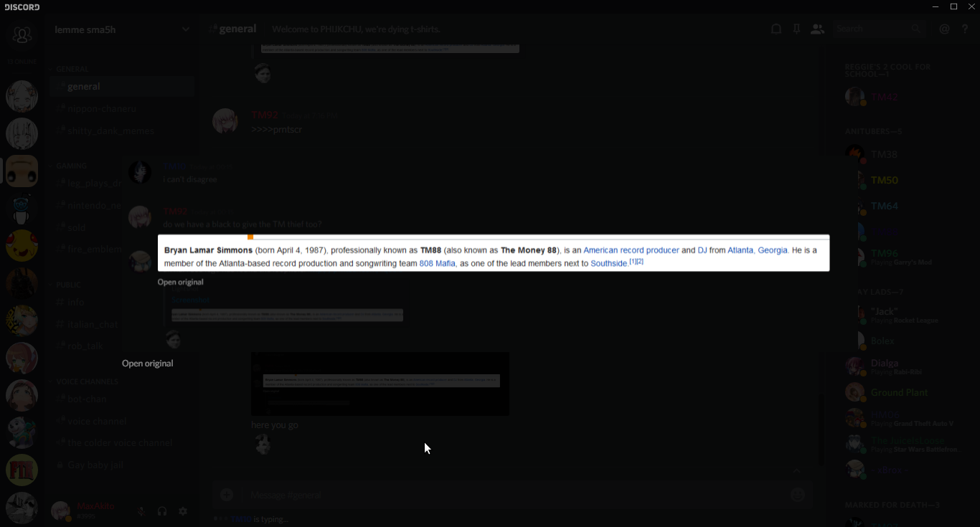Image resolution: width=980 pixels, height=527 pixels.
Task: Open the help question mark icon
Action: tap(965, 29)
